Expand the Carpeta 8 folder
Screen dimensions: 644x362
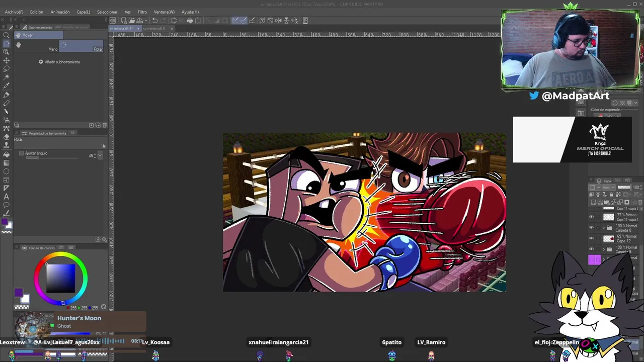604,227
